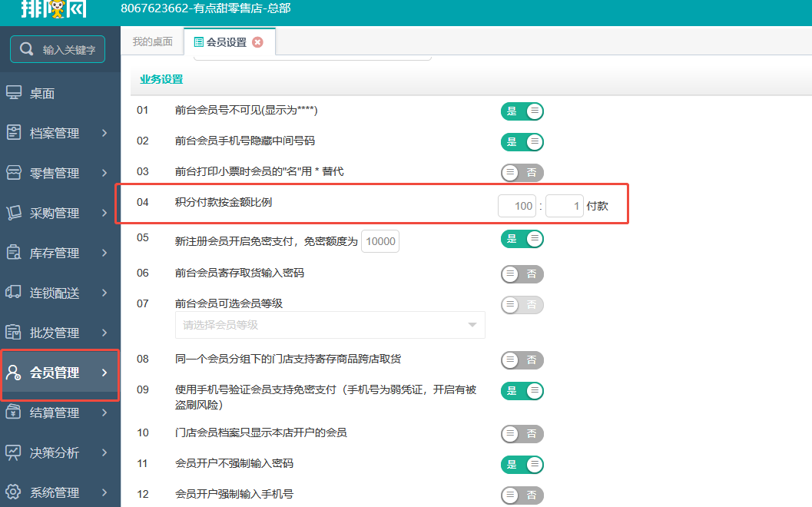Open 桌面 in the sidebar

coord(42,94)
